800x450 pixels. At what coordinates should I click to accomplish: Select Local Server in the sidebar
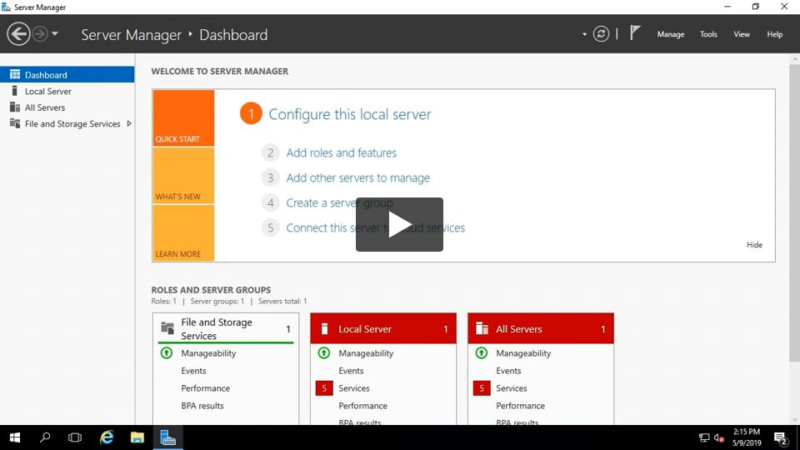tap(48, 91)
